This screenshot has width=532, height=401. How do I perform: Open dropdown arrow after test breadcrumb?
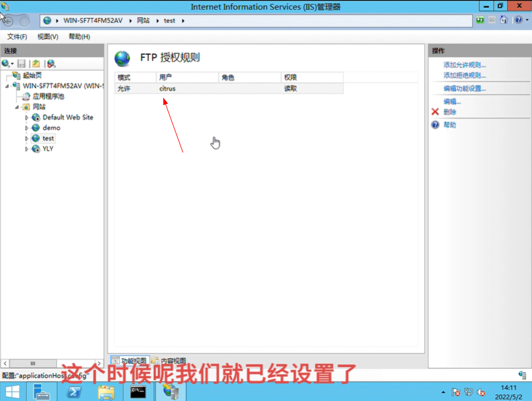click(x=183, y=21)
